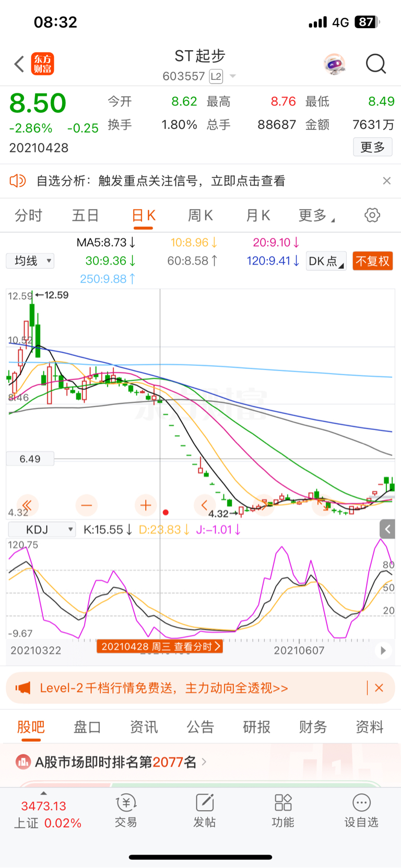This screenshot has height=868, width=401.
Task: Tap the battery indicator in status bar
Action: coord(367,22)
